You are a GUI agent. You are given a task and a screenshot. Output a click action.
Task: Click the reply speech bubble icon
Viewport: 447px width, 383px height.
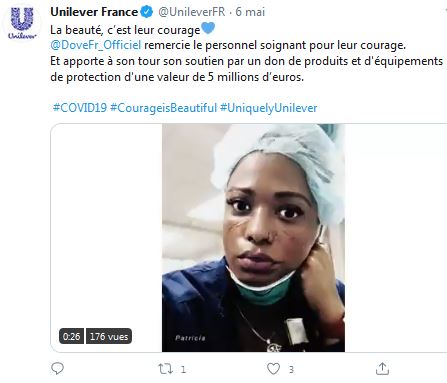(57, 368)
